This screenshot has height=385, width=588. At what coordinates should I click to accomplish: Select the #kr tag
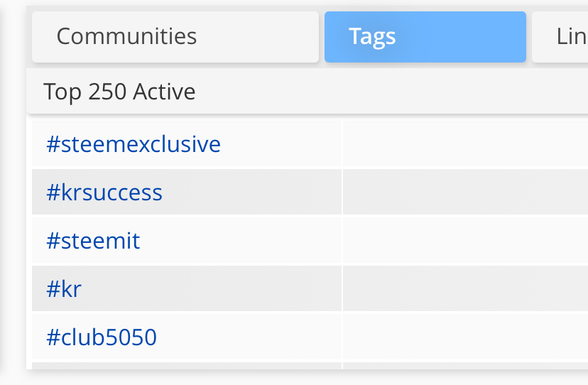pyautogui.click(x=64, y=289)
